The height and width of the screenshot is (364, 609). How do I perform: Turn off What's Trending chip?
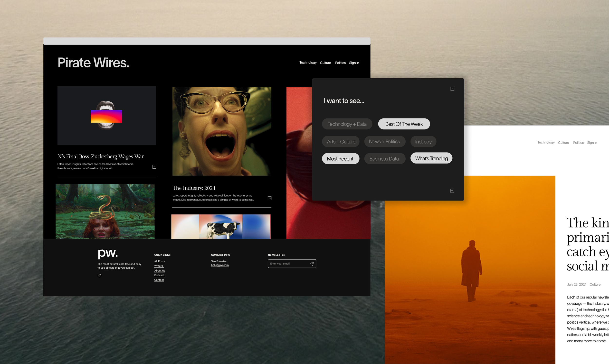(431, 158)
